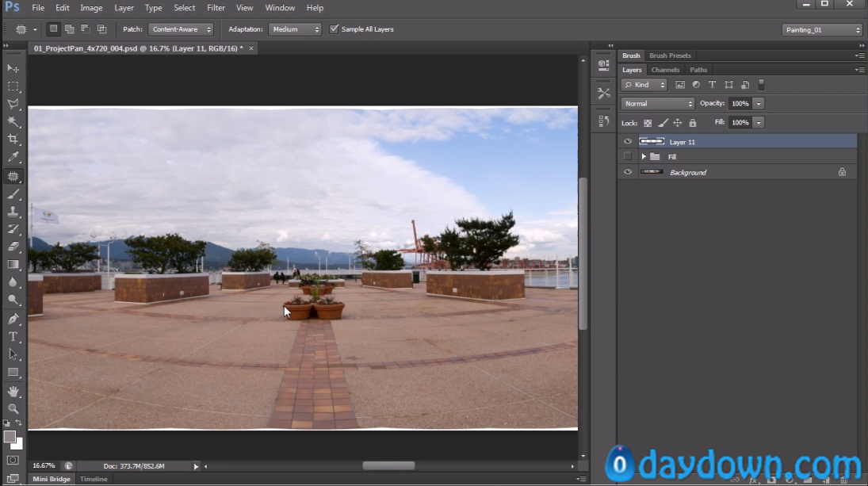Select the Zoom tool
Viewport: 868px width, 486px height.
pyautogui.click(x=13, y=409)
